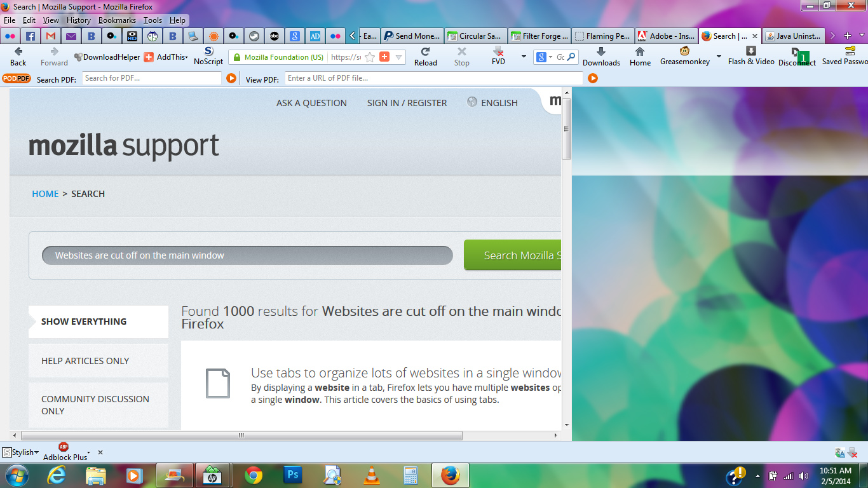Switch to the Java Uninst... tab
Screen dimensions: 868x488
(x=793, y=36)
